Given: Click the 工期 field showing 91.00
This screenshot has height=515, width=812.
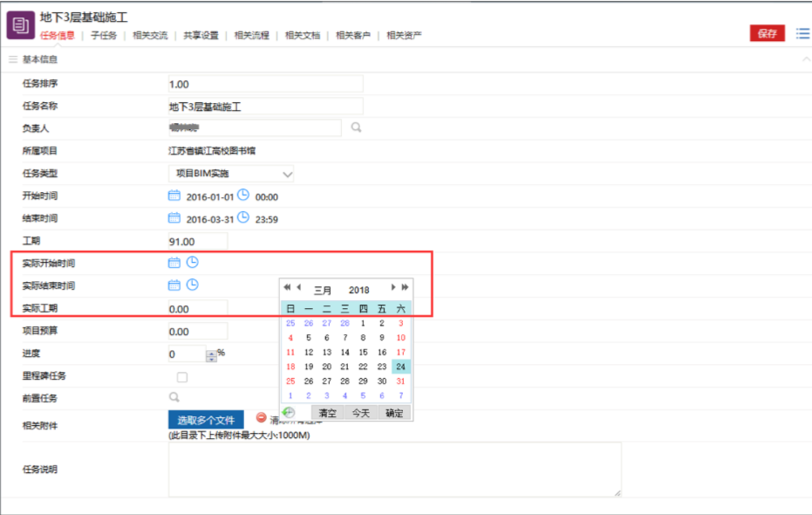Looking at the screenshot, I should [198, 242].
